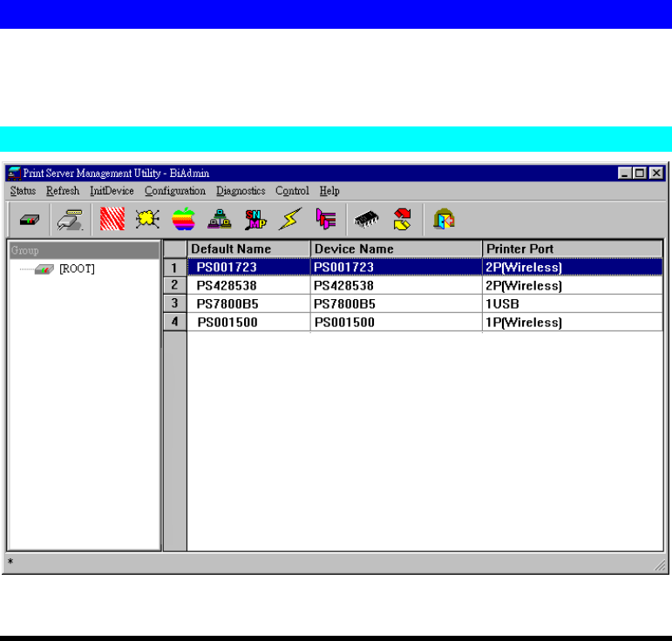Viewport: 672px width, 641px height.
Task: Click the device status toolbar icon
Action: tap(29, 220)
